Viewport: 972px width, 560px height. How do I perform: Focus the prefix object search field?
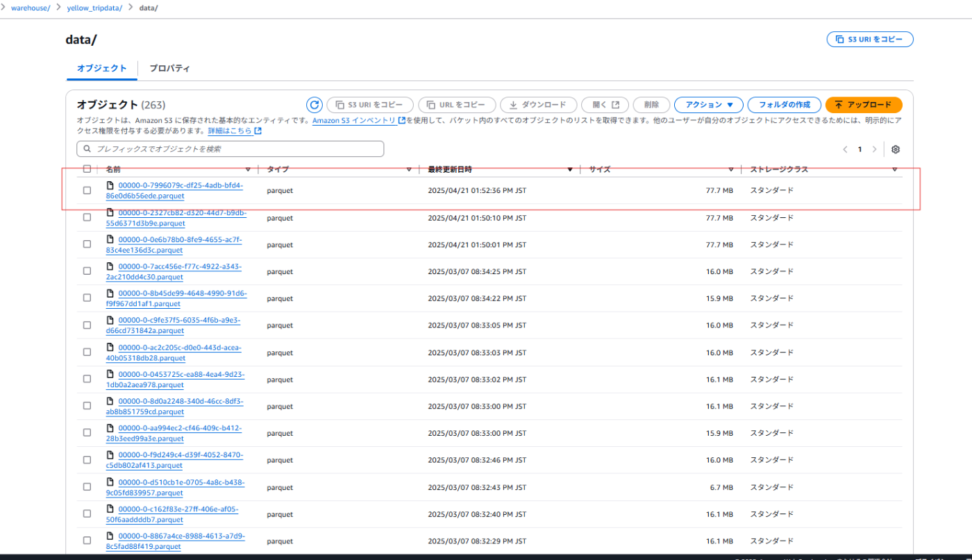(x=230, y=149)
